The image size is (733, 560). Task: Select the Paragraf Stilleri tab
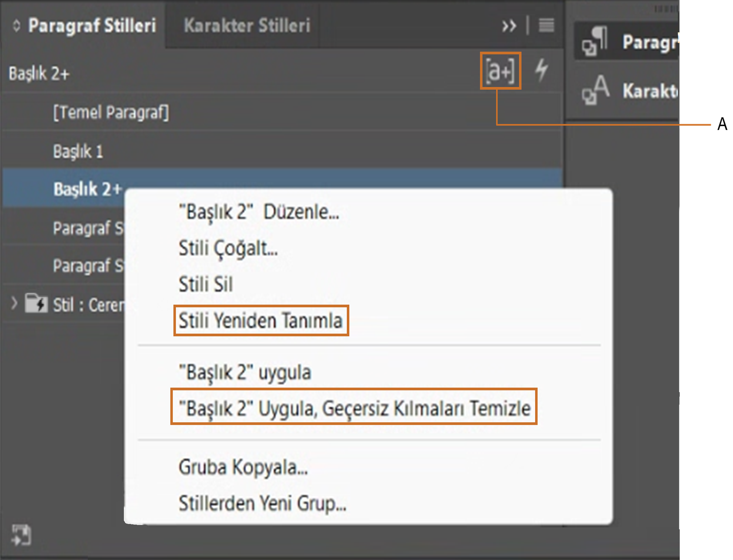(x=92, y=26)
